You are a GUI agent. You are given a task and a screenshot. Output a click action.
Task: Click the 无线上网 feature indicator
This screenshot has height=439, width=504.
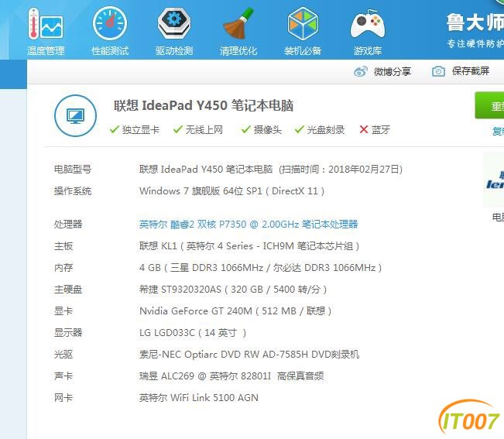(197, 130)
